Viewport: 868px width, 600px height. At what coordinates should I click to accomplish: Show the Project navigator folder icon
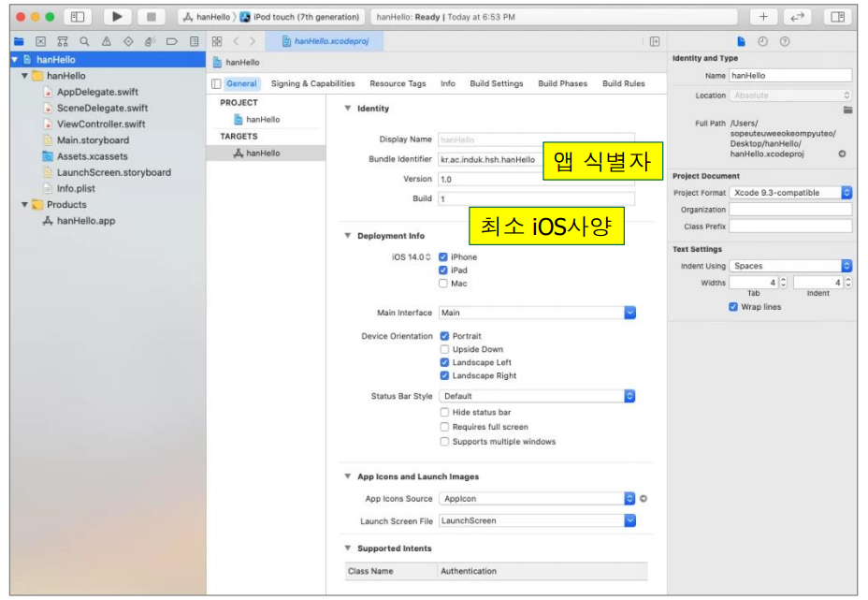[19, 41]
